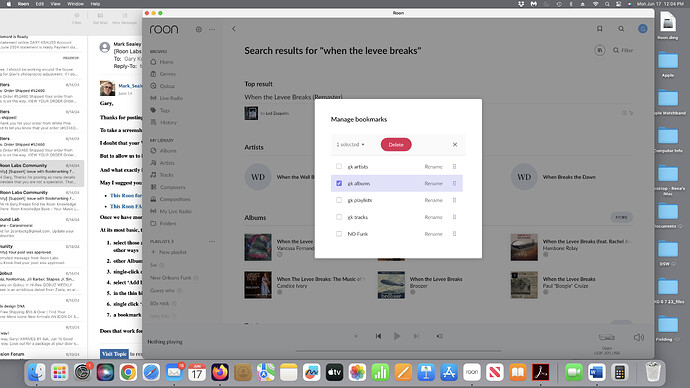Click the Filter button in search results
Image resolution: width=690 pixels, height=388 pixels.
(623, 50)
